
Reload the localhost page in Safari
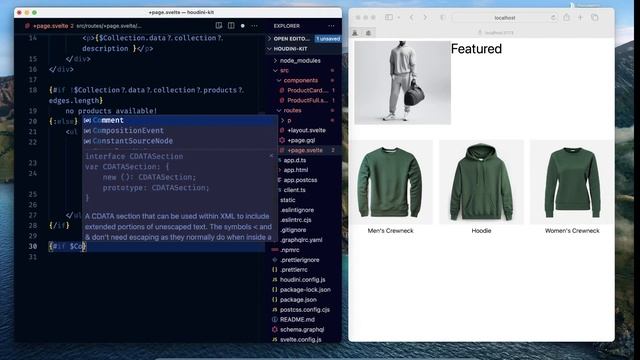553,18
